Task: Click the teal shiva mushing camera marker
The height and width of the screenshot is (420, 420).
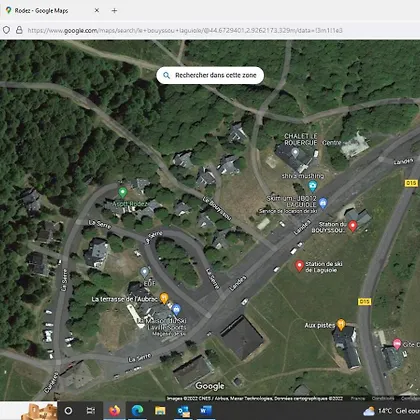Action: coord(312,186)
